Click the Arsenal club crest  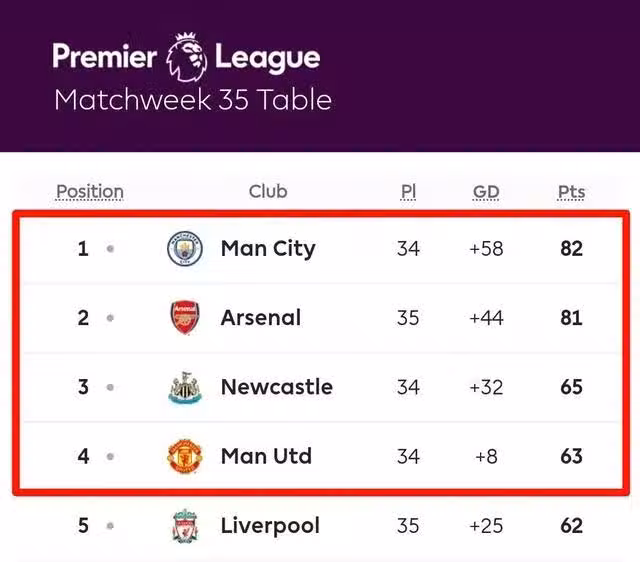pos(184,318)
